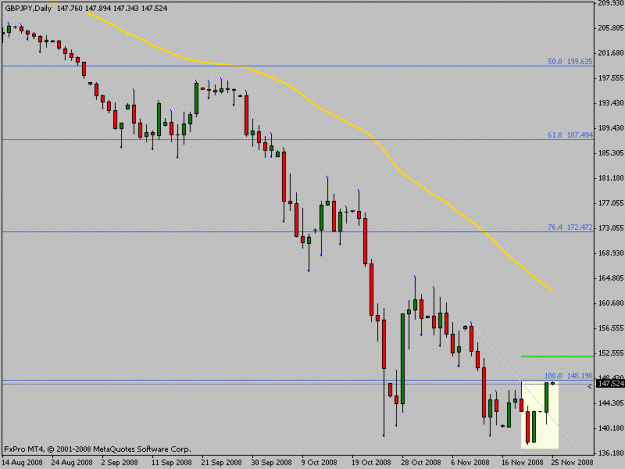Click the 21 Sep 2008 date label
Image resolution: width=625 pixels, height=469 pixels.
[221, 462]
